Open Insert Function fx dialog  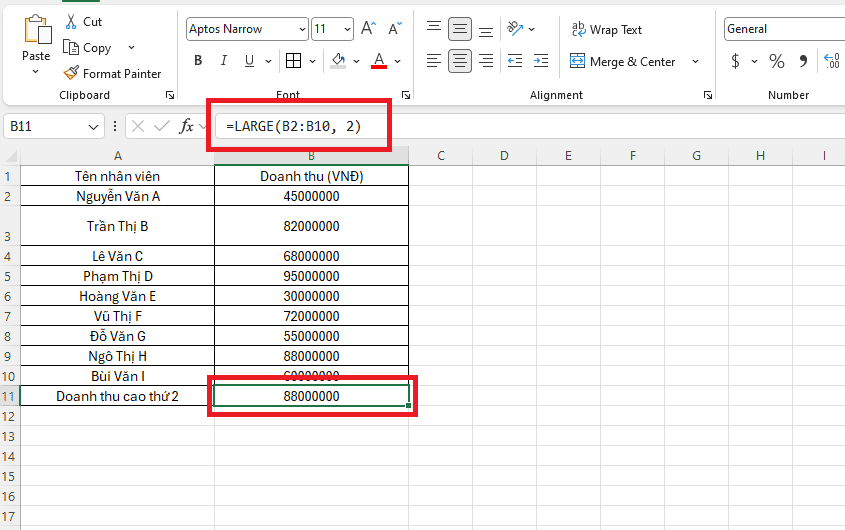(186, 127)
